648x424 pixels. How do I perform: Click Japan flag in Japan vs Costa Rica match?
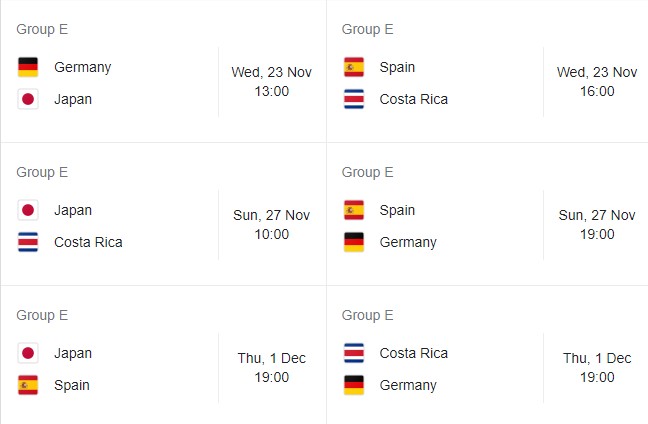tap(28, 210)
